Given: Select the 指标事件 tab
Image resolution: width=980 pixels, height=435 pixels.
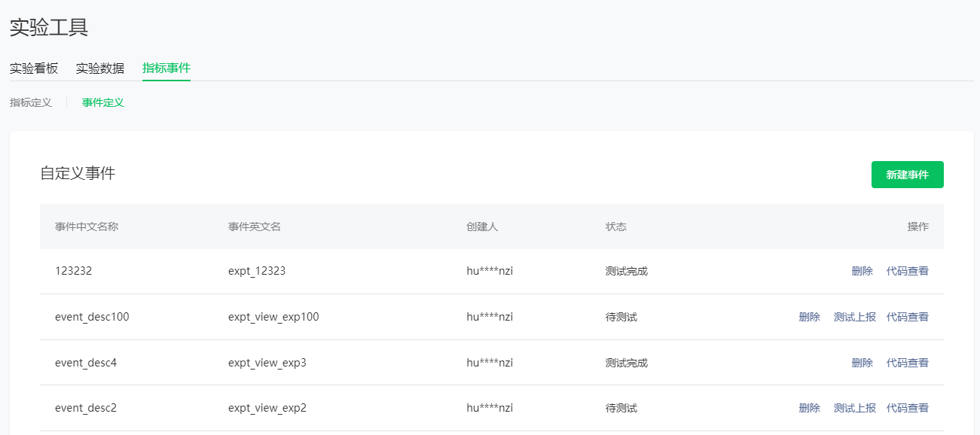Looking at the screenshot, I should point(166,68).
